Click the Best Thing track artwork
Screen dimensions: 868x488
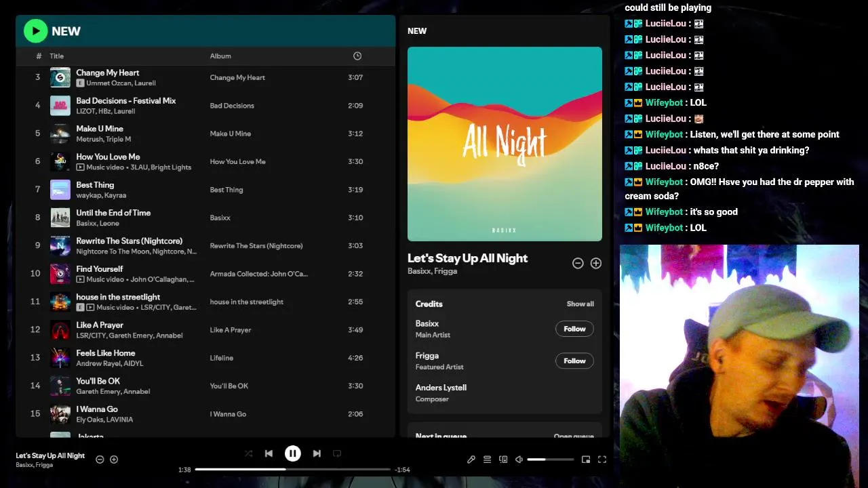[60, 190]
